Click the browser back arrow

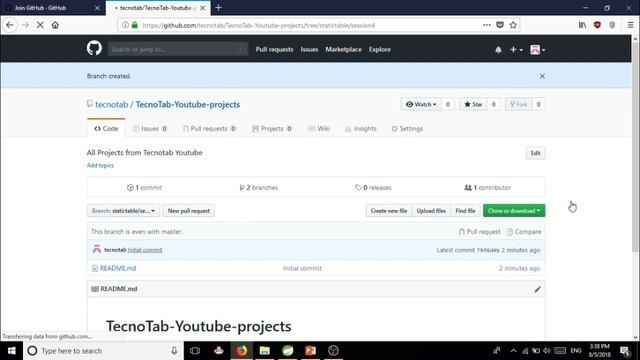pos(10,25)
